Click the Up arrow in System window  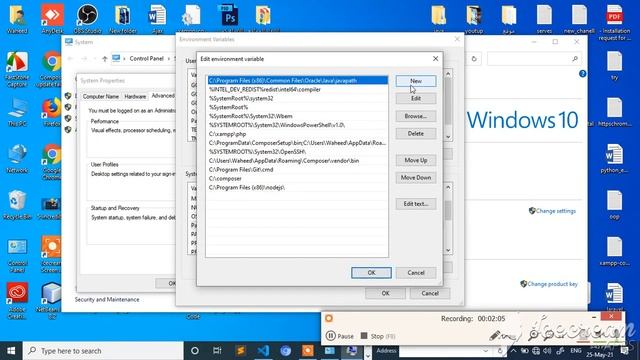point(104,59)
